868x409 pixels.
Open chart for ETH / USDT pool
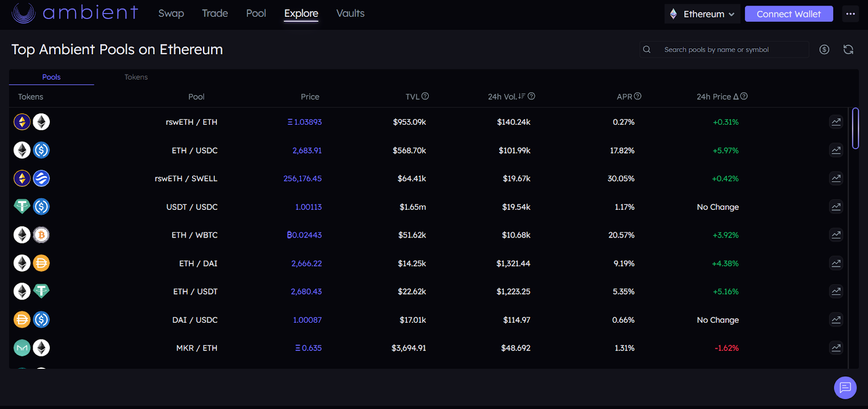(x=836, y=291)
